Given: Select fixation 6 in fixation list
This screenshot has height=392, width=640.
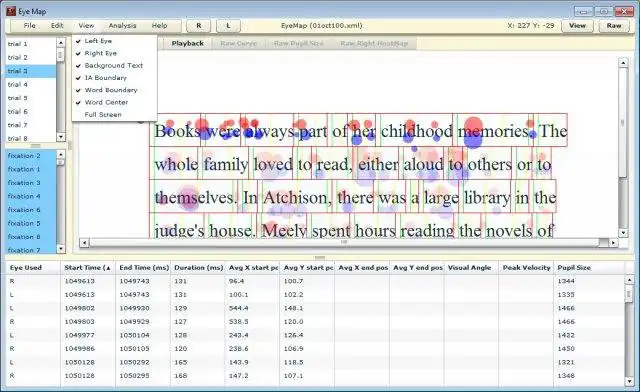Looking at the screenshot, I should click(31, 210).
